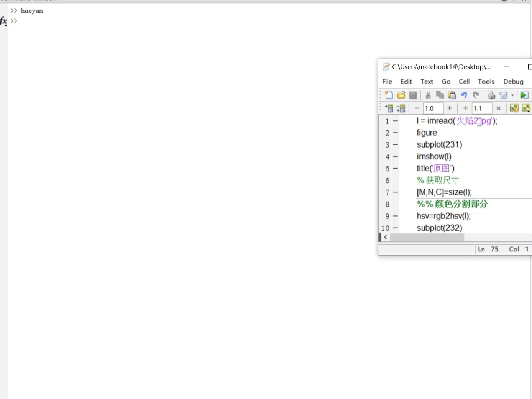Click 'Col 1' in status bar

(519, 249)
